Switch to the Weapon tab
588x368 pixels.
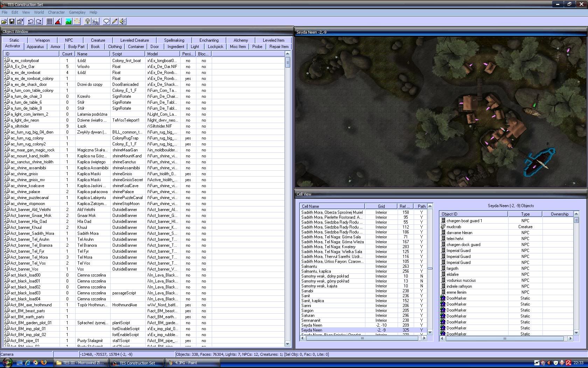pos(42,40)
